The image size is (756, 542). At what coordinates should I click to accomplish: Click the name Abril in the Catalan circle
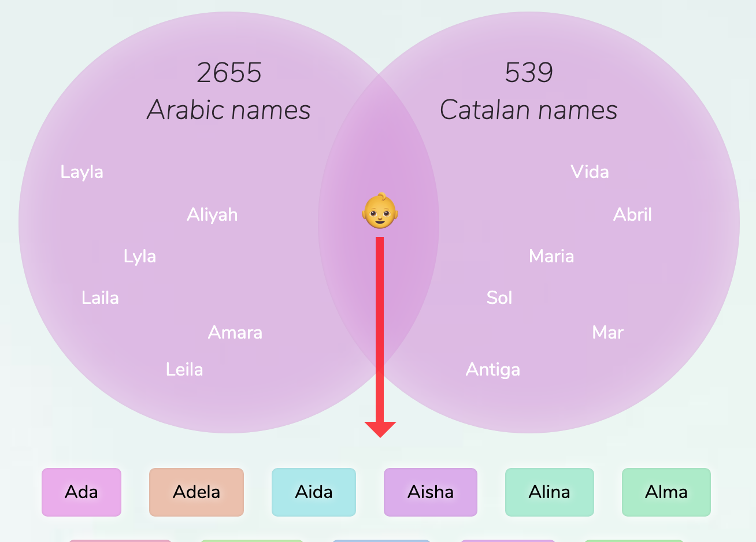[x=633, y=214]
